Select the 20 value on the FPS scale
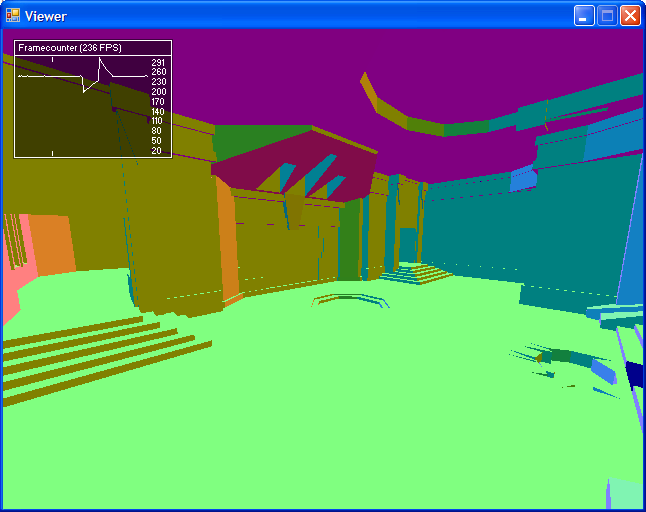Viewport: 646px width, 512px height. 156,151
